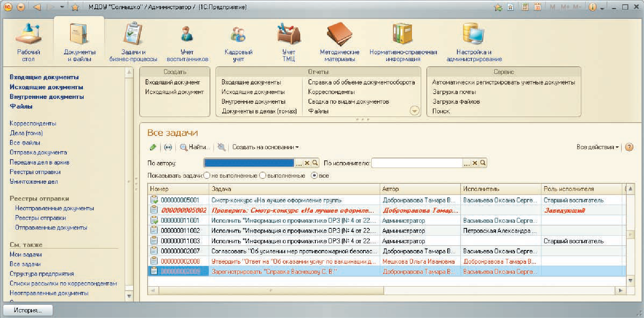This screenshot has width=644, height=318.
Task: Expand the Отчеты panel round arrow
Action: (414, 111)
